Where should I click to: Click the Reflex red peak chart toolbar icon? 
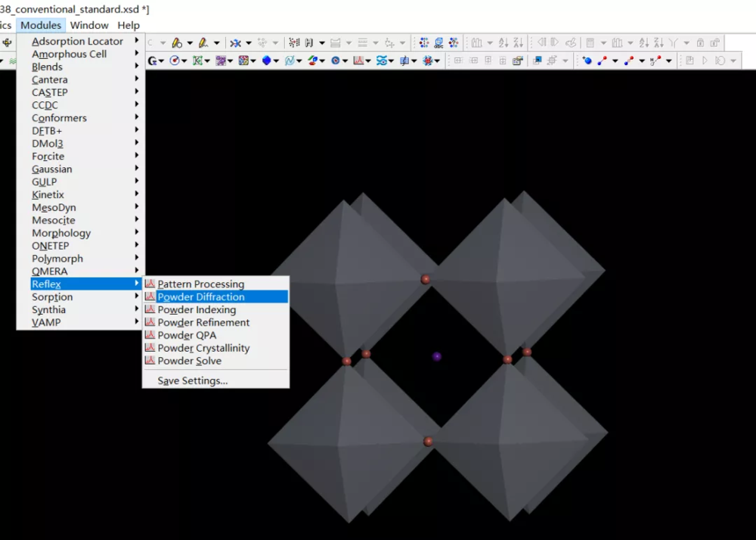pos(358,61)
